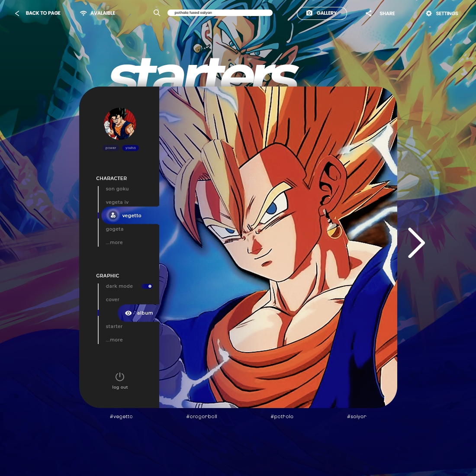
Task: Choose son goku in character list
Action: click(117, 189)
